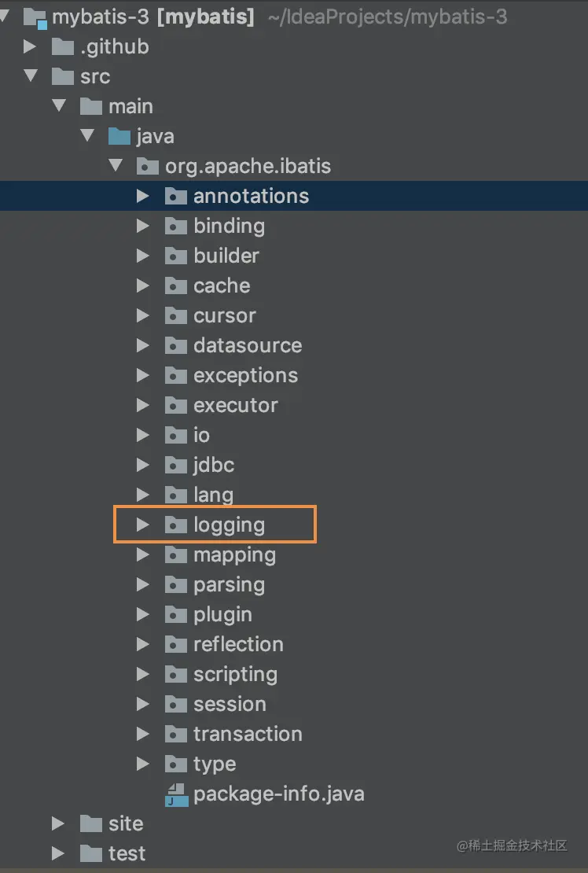Collapse the src folder
Screen dimensions: 588x873
click(31, 76)
